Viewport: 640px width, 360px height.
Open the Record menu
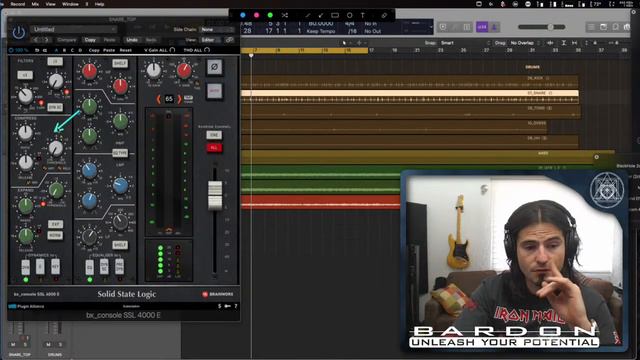18,4
